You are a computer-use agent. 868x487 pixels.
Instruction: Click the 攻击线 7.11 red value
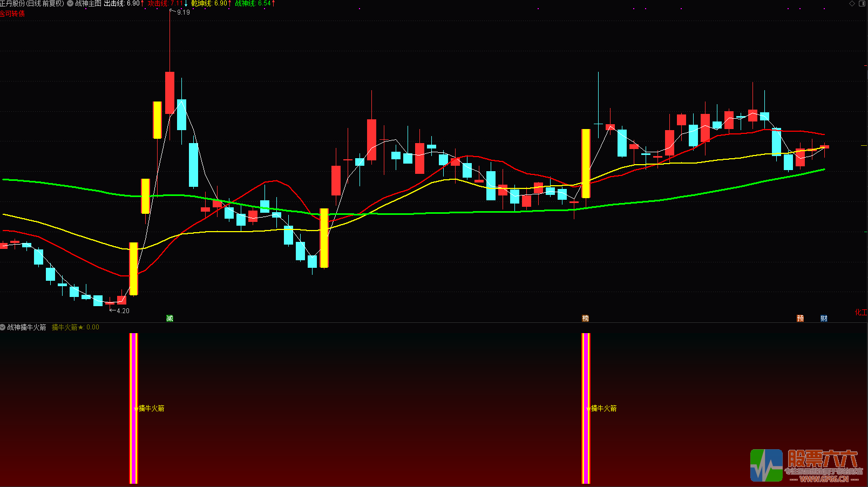(167, 3)
